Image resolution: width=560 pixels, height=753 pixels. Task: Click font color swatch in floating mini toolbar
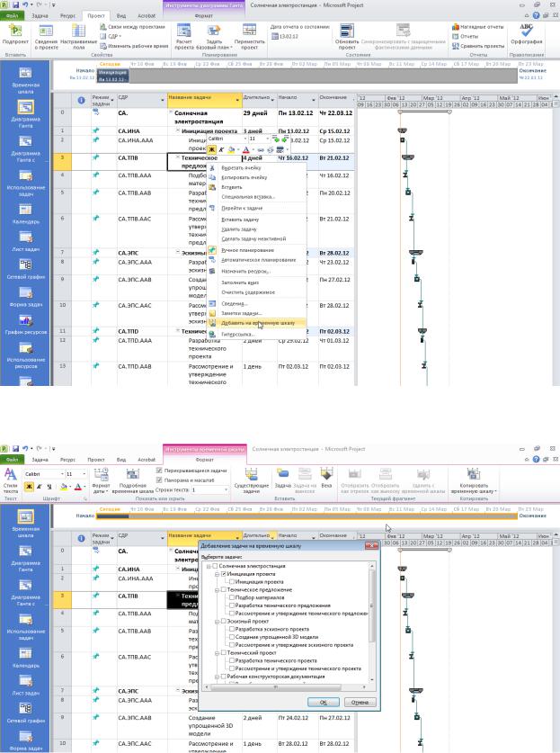point(245,149)
